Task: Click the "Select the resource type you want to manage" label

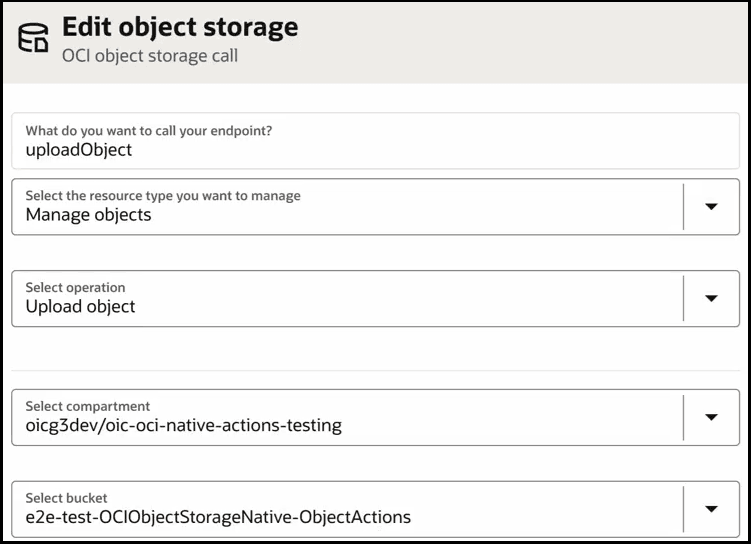Action: point(163,195)
